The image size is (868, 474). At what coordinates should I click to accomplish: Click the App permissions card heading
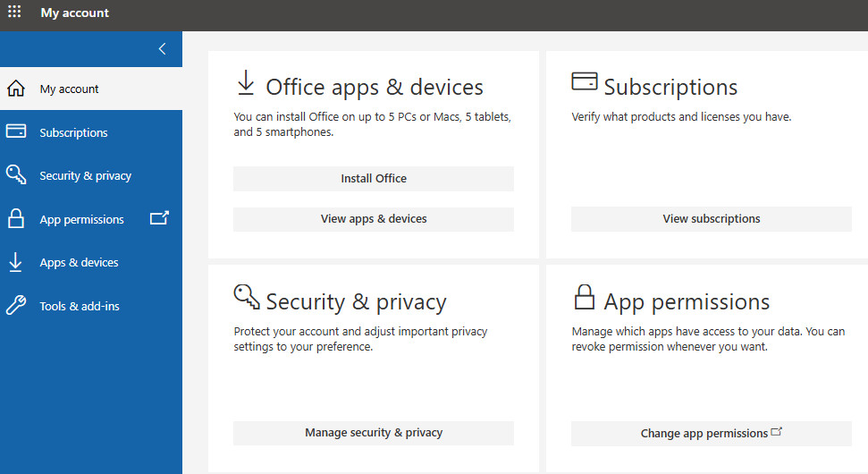pyautogui.click(x=687, y=301)
